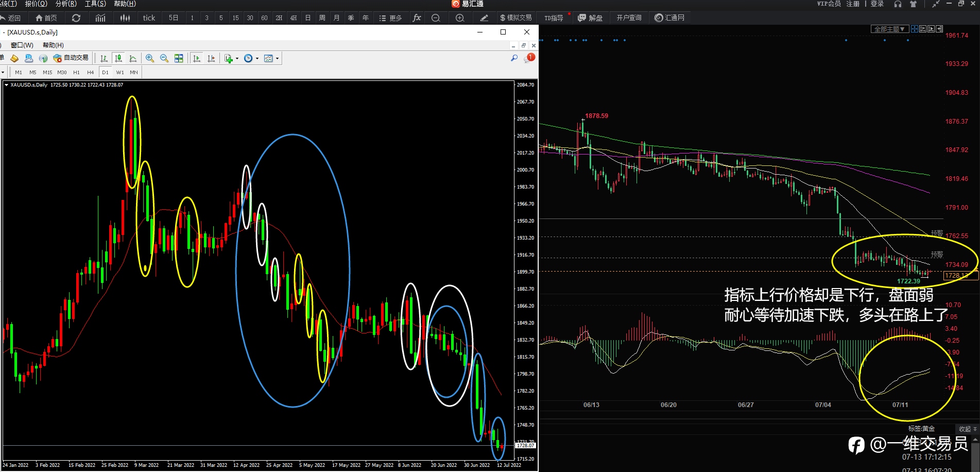Switch to line chart mode in MT4
Viewport: 980px width, 472px height.
coord(133,58)
